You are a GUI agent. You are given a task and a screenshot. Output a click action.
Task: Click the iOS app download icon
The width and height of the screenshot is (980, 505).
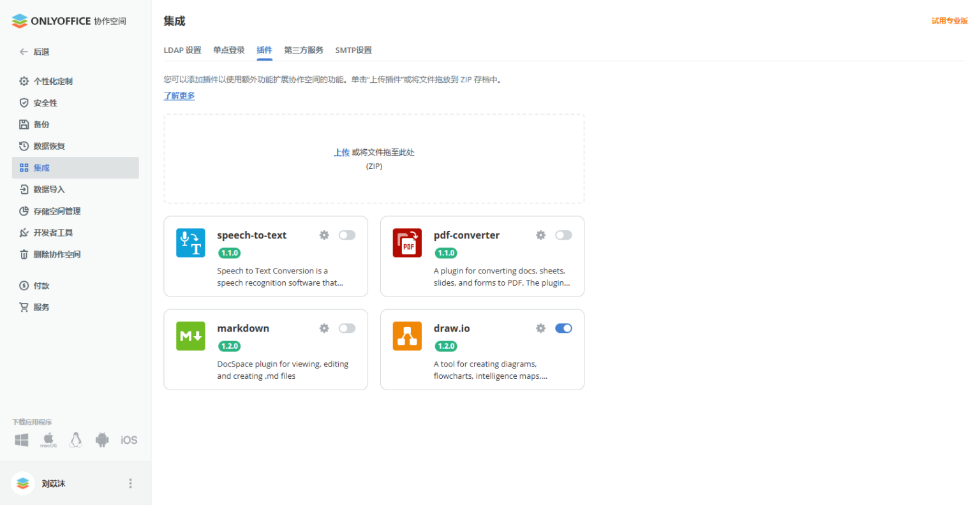click(129, 440)
